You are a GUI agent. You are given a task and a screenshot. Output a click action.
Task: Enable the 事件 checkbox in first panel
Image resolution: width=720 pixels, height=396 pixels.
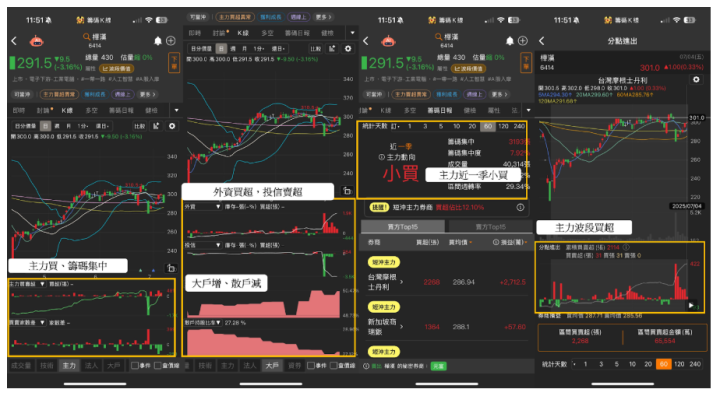tap(135, 365)
